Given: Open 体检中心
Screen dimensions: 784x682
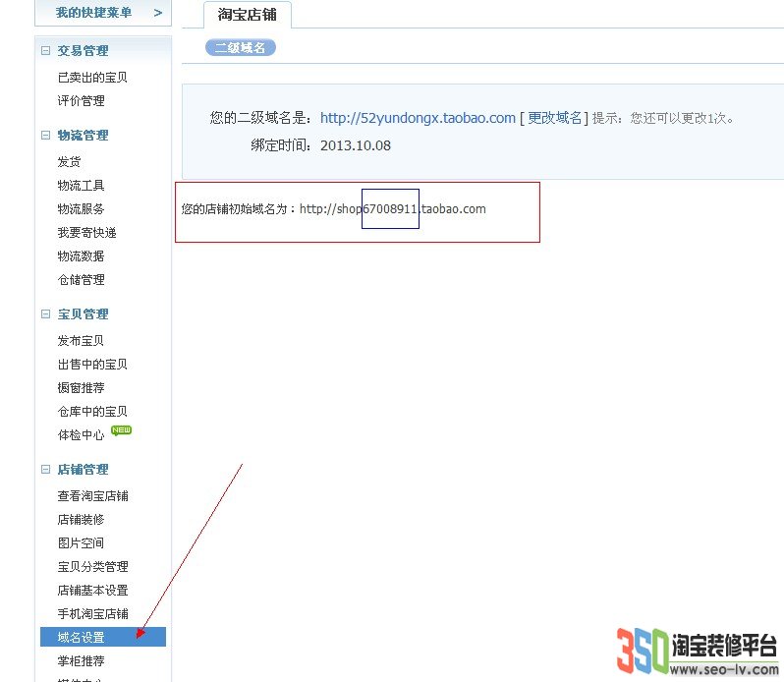Looking at the screenshot, I should point(81,435).
